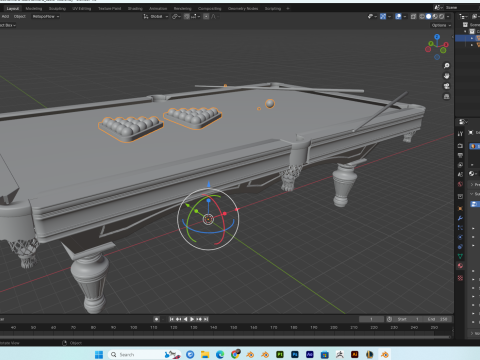Open the Modeling workspace tab
This screenshot has height=360, width=480.
coord(34,9)
